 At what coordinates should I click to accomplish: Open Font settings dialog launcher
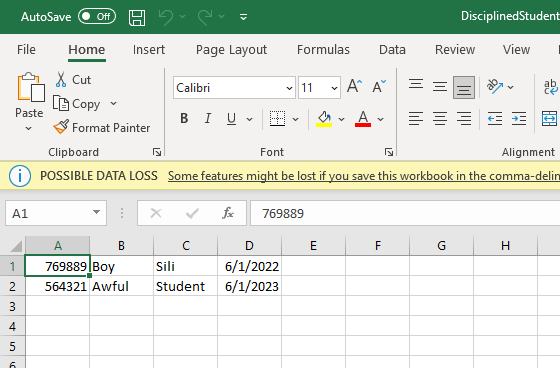click(389, 152)
